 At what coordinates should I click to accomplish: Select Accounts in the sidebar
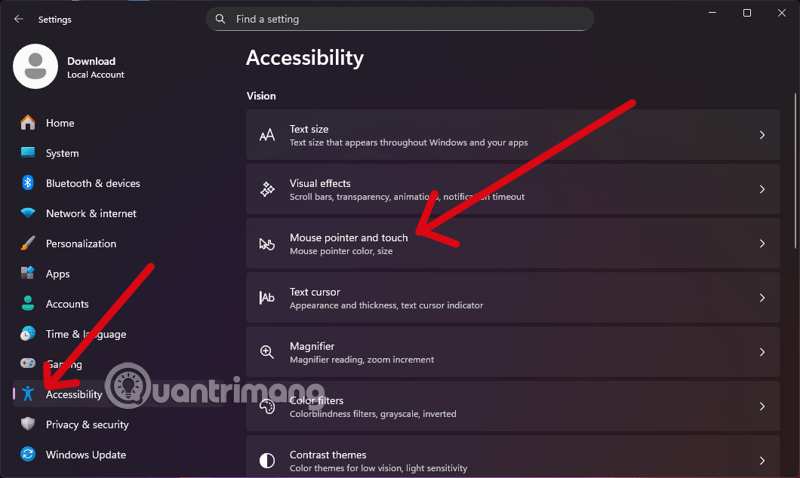pos(67,304)
